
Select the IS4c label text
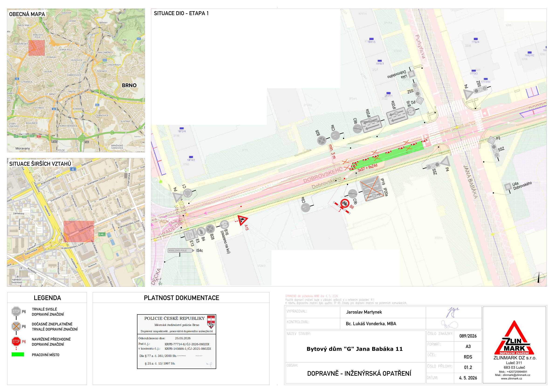[200, 250]
